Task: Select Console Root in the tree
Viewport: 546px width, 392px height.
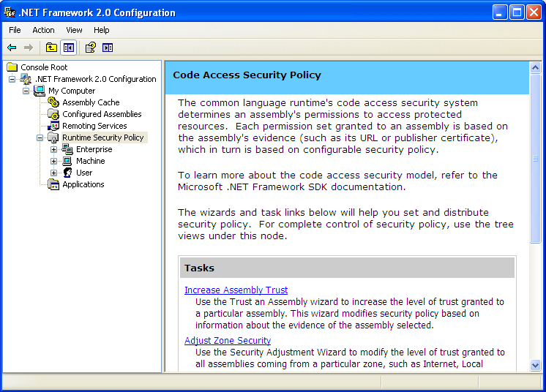Action: coord(44,67)
